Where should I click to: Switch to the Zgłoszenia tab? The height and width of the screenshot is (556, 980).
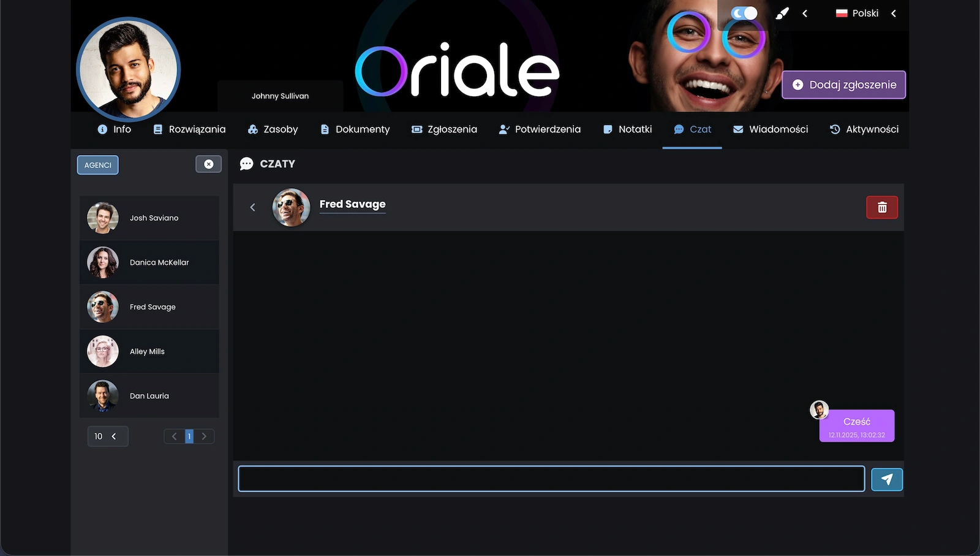(444, 129)
